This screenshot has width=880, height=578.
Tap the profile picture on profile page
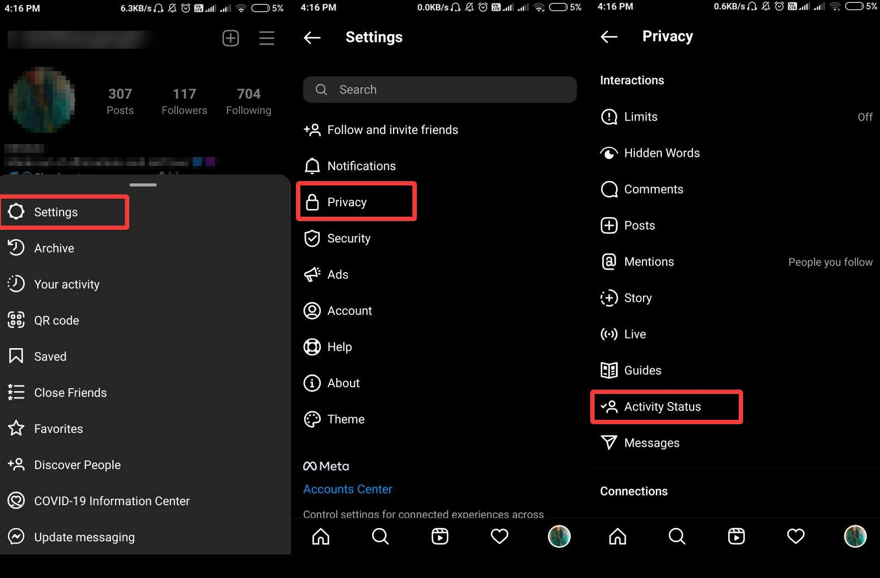click(x=42, y=100)
